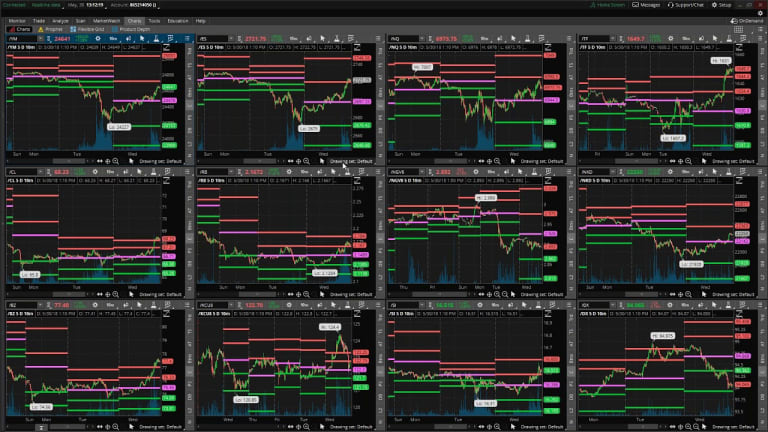Expand the /CL symbol dropdown arrow
The height and width of the screenshot is (432, 768).
click(40, 172)
